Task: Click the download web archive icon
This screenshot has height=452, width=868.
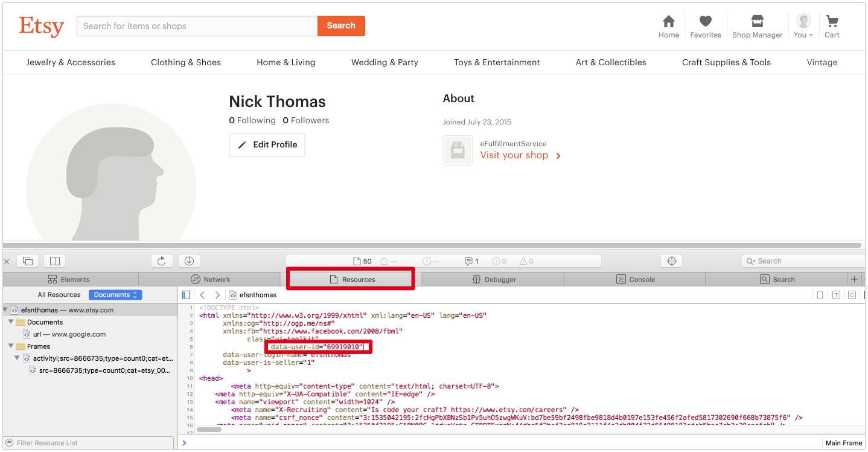Action: (189, 261)
